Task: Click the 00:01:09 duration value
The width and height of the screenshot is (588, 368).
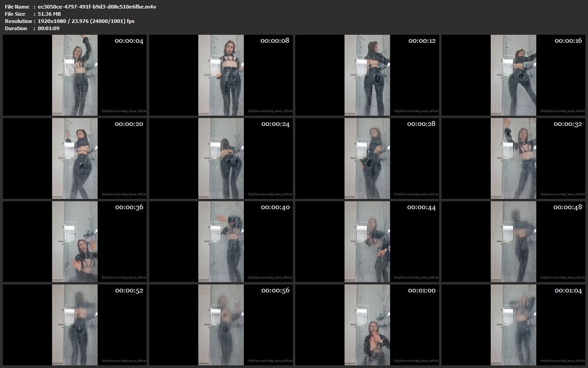Action: pos(49,28)
